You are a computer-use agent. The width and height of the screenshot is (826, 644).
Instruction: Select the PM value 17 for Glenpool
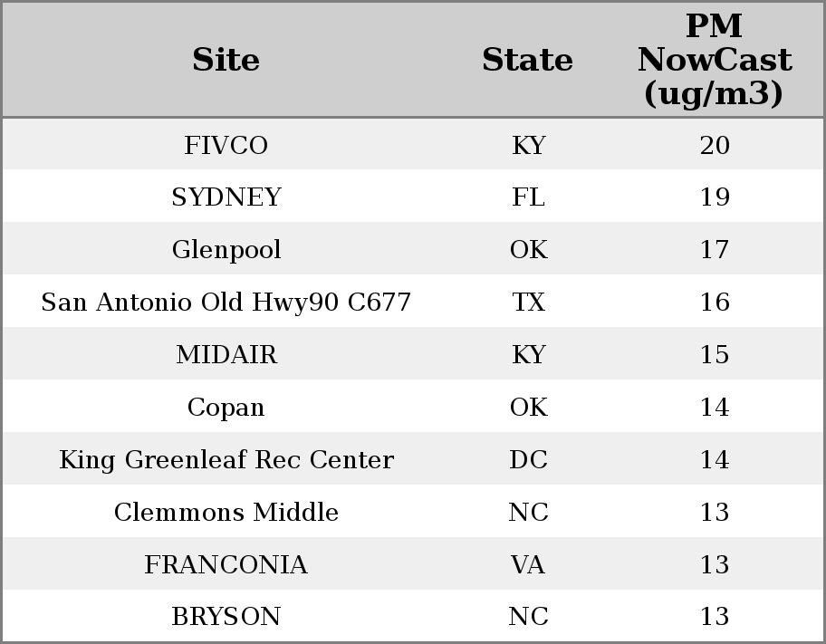coord(715,250)
